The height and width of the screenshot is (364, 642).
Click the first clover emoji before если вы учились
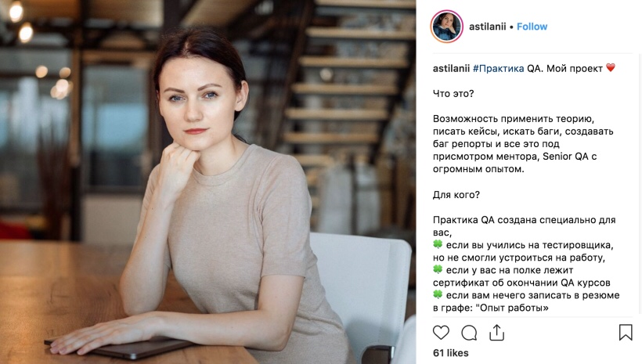tap(438, 244)
